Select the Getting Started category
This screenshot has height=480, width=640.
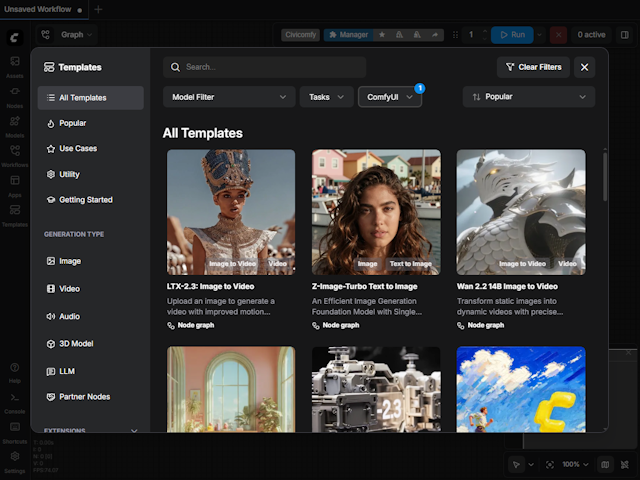[x=91, y=200]
